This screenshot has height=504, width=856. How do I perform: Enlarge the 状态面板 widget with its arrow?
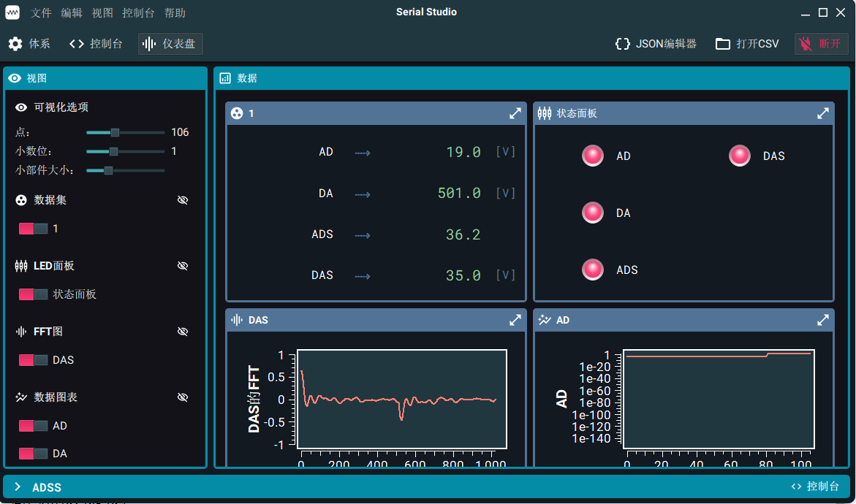[822, 113]
